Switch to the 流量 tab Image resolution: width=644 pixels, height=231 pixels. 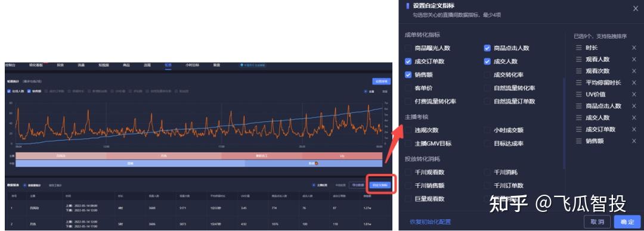tap(81, 65)
